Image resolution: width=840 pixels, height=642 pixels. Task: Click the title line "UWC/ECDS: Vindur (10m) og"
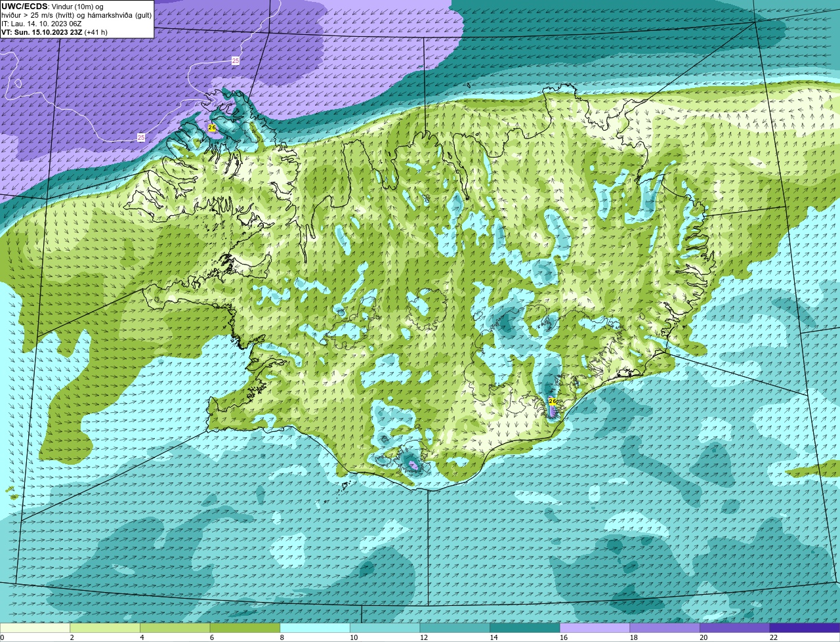click(52, 6)
